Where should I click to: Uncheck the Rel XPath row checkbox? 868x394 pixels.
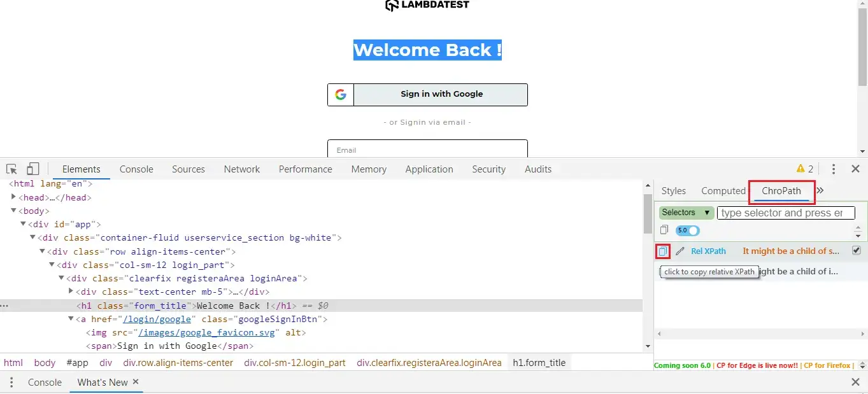[857, 251]
